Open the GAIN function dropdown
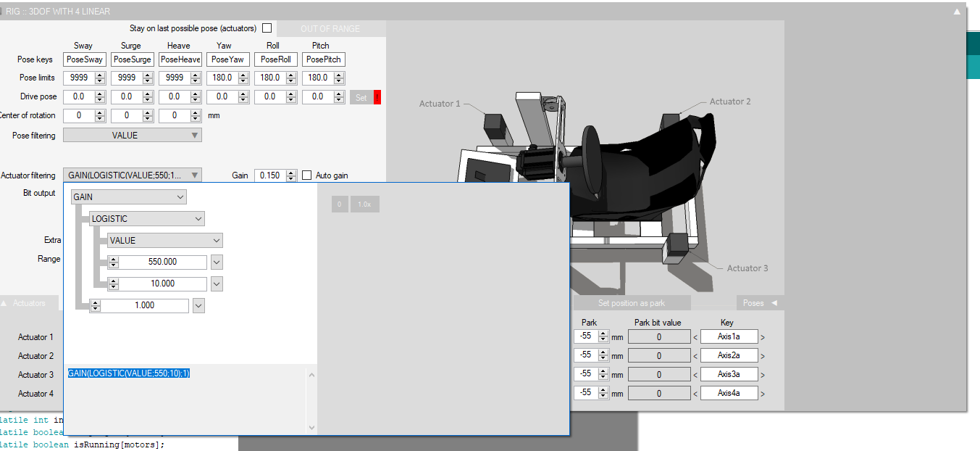This screenshot has width=980, height=451. coord(129,196)
